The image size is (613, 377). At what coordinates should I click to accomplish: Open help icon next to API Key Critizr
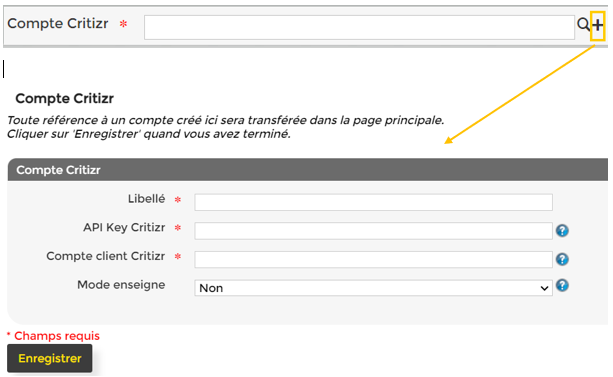click(562, 231)
